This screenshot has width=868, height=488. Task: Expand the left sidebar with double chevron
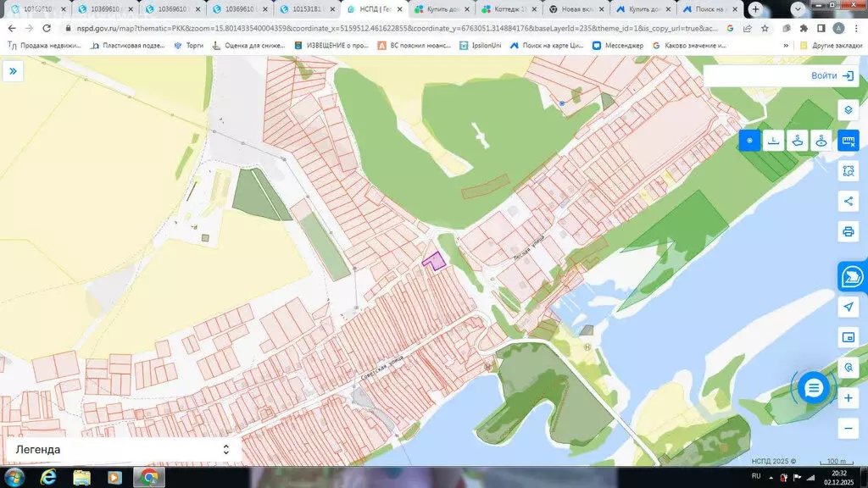coord(14,71)
